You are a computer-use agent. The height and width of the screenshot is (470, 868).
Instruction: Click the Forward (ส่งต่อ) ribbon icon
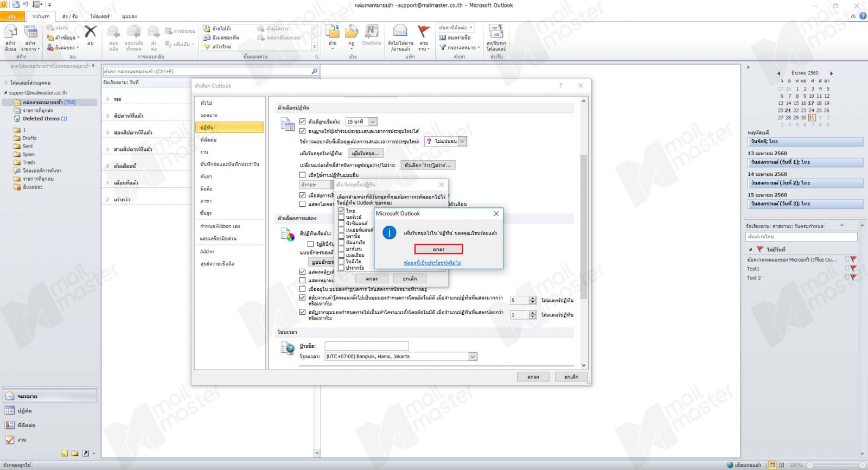154,32
